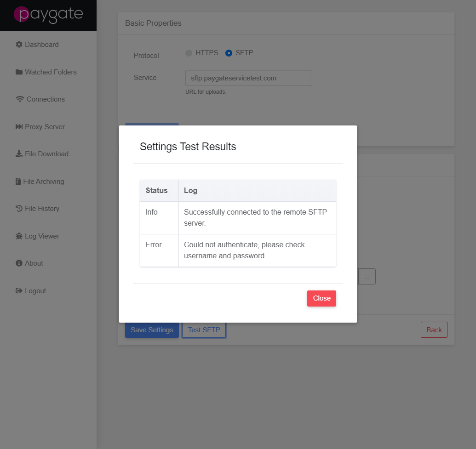Click the Dashboard gear icon
This screenshot has width=476, height=449.
[x=19, y=44]
